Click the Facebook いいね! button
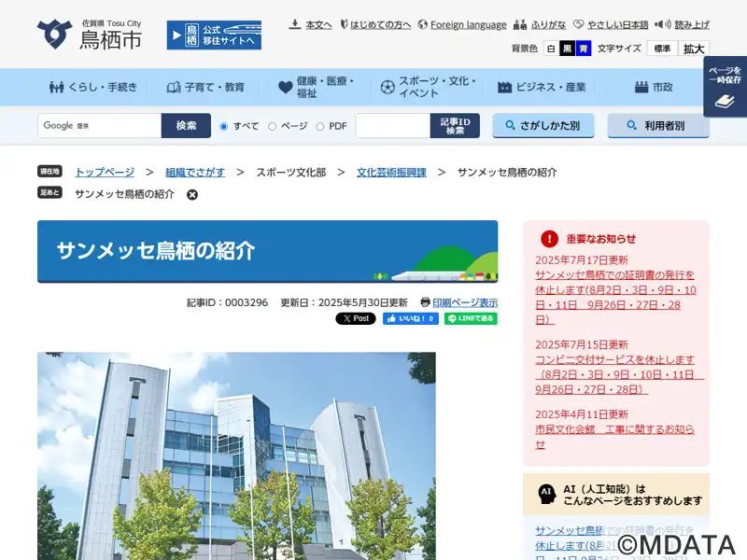747x560 pixels. (411, 318)
